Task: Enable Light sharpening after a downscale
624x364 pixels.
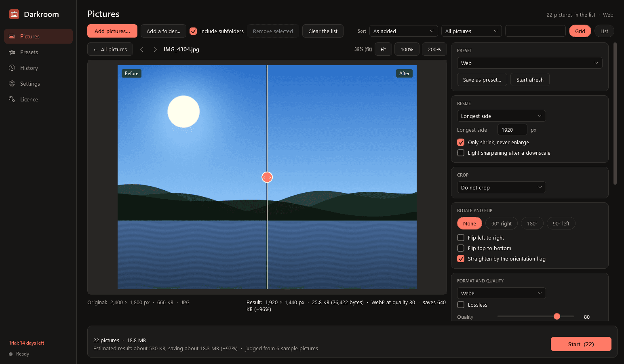Action: pos(461,153)
